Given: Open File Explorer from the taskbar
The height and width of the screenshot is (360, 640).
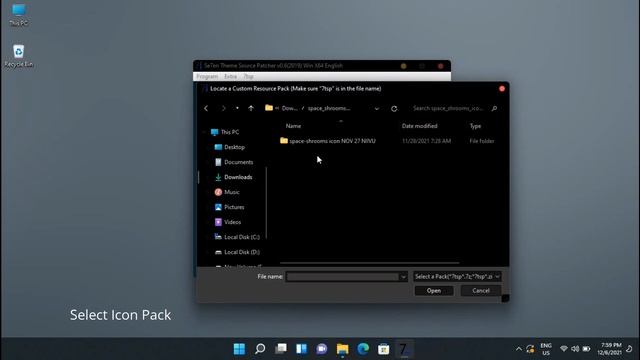Looking at the screenshot, I should [x=342, y=349].
